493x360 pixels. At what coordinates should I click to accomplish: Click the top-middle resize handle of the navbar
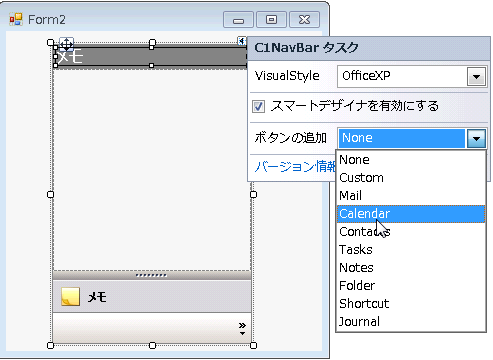pyautogui.click(x=152, y=43)
